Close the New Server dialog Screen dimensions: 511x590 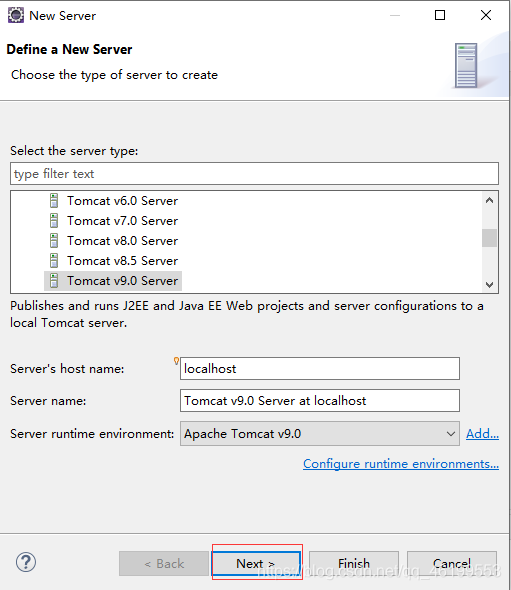point(486,15)
